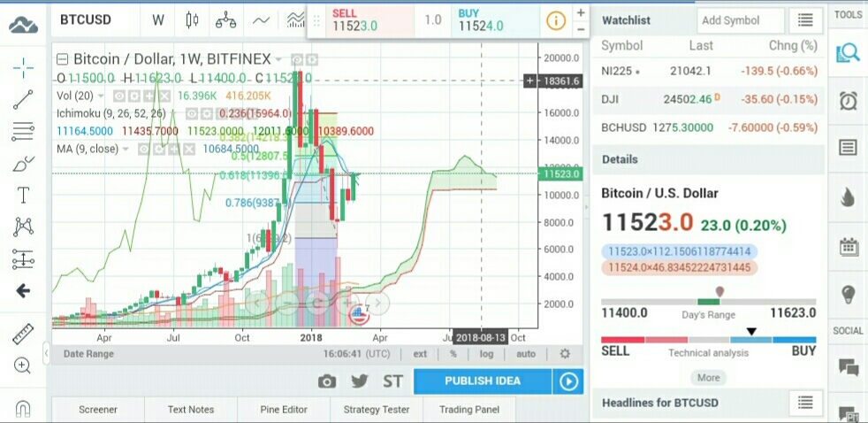The height and width of the screenshot is (423, 868).
Task: Open the hotlists flame icon
Action: (x=848, y=196)
